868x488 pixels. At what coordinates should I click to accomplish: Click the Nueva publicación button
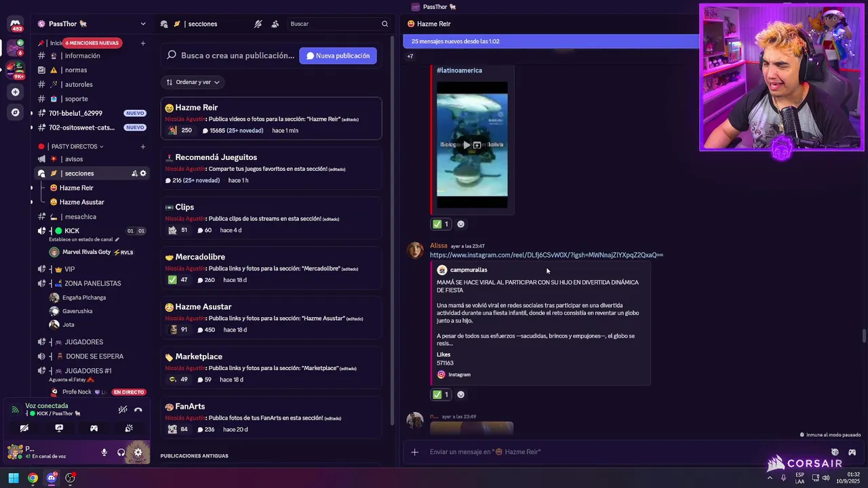338,56
